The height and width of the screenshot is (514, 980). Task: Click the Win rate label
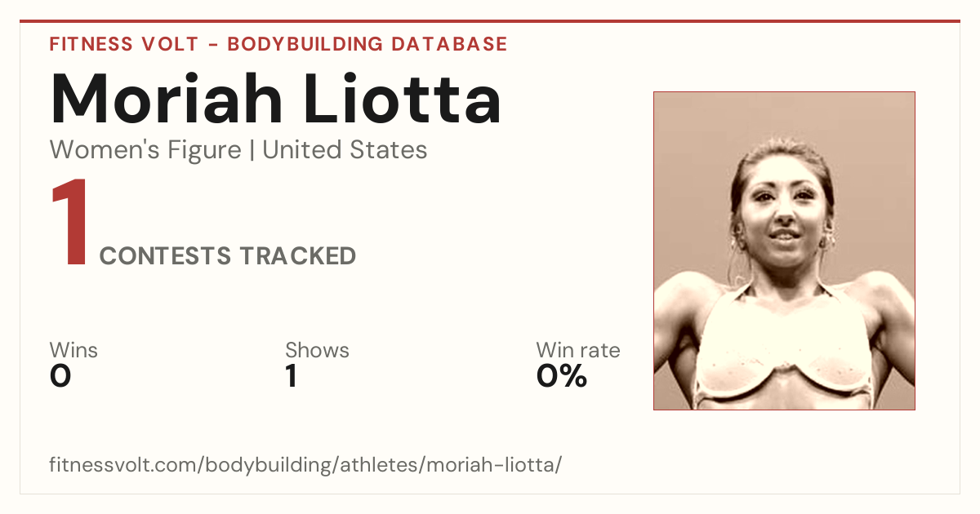[578, 350]
